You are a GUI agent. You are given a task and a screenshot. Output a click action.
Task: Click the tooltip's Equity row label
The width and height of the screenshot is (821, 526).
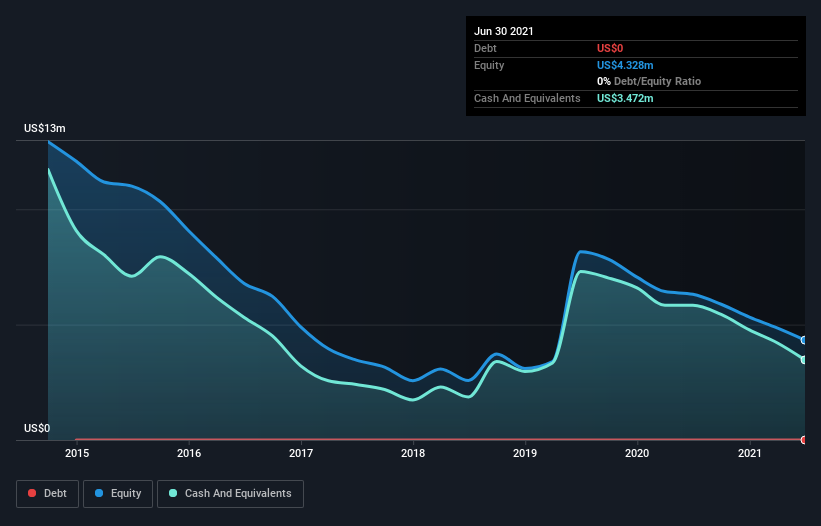pos(489,65)
